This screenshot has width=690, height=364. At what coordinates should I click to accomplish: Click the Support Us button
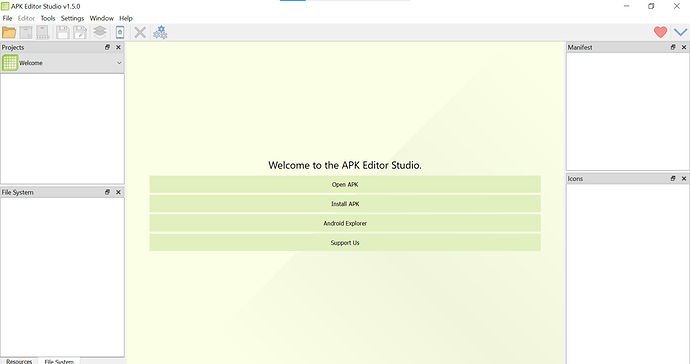[345, 243]
